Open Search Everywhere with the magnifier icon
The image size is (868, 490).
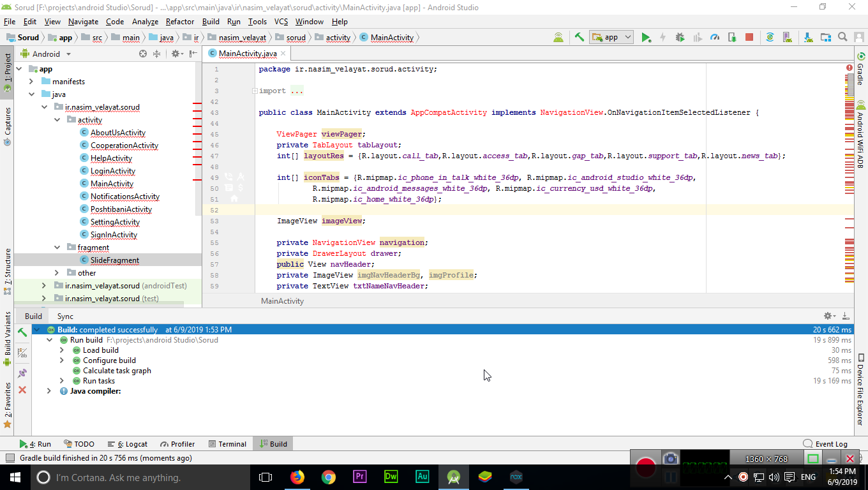[842, 37]
